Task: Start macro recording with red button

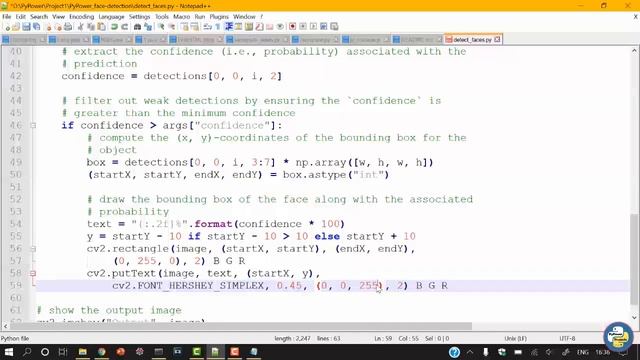Action: (292, 27)
